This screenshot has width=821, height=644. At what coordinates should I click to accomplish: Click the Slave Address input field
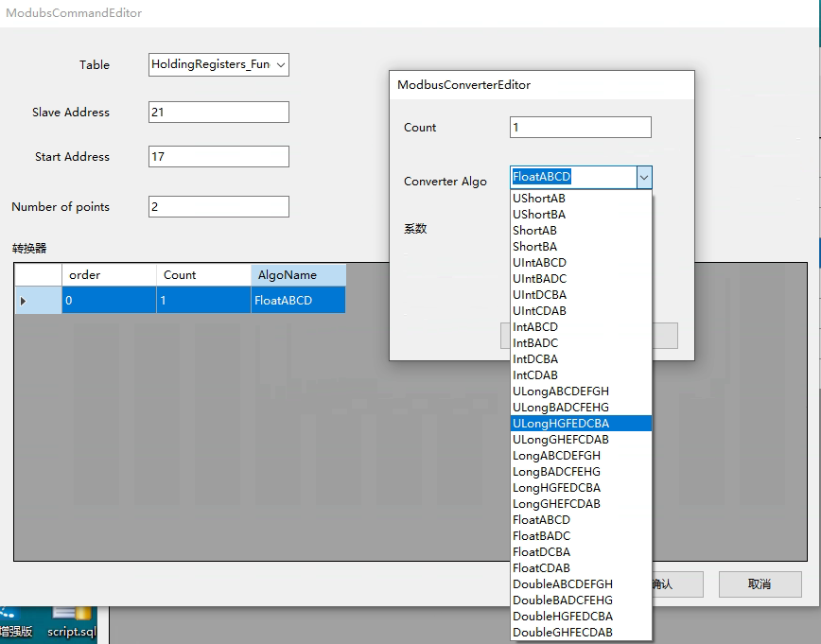pyautogui.click(x=218, y=112)
